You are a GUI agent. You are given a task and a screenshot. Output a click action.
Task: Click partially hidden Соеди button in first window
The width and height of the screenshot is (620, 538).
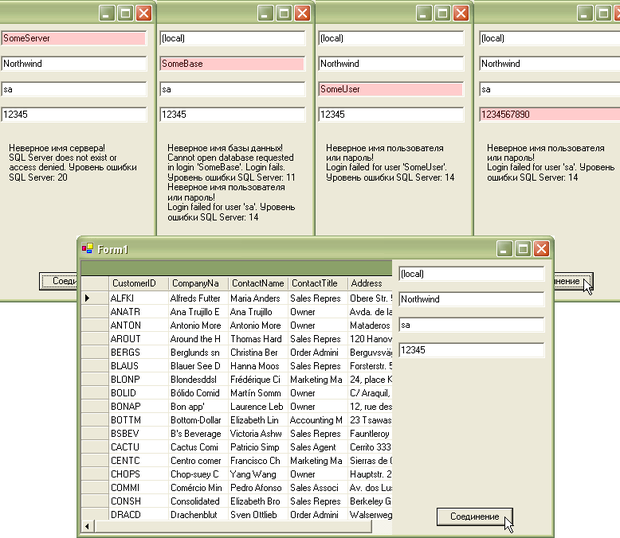pos(59,281)
